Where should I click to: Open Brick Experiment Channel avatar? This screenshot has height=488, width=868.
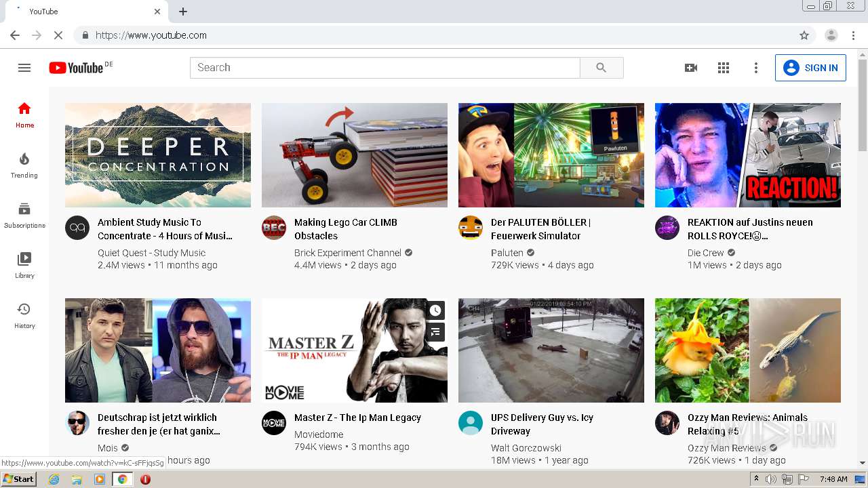(274, 228)
